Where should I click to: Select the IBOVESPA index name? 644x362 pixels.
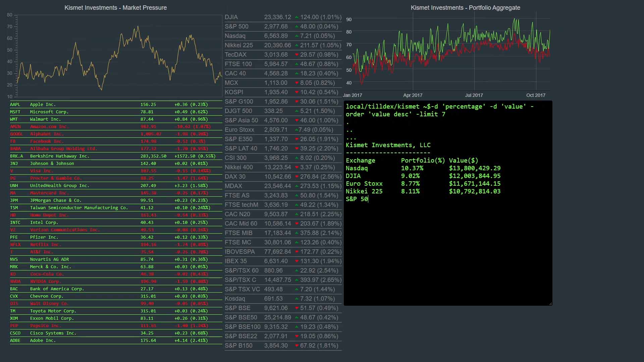(x=240, y=252)
